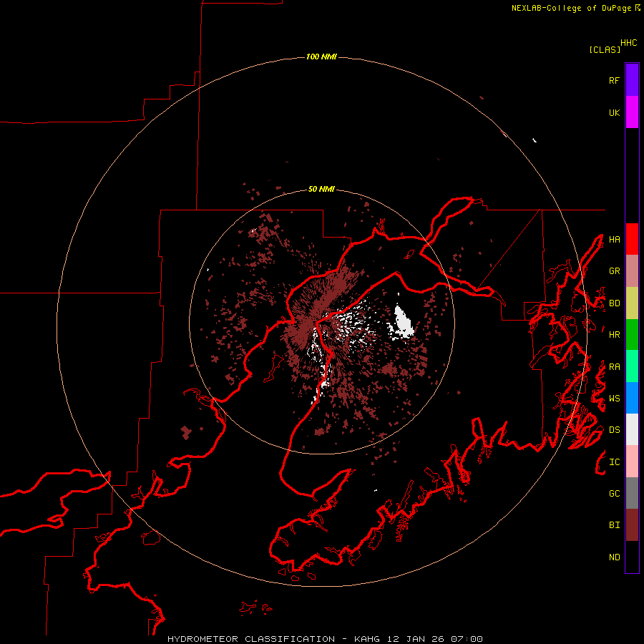The height and width of the screenshot is (644, 644).
Task: Click the RA legend label
Action: point(615,367)
